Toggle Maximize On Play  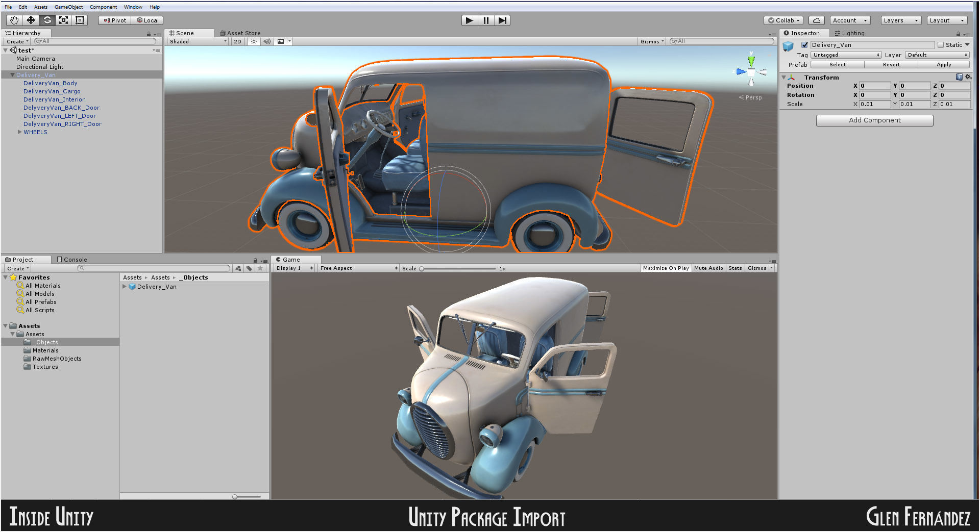tap(666, 268)
